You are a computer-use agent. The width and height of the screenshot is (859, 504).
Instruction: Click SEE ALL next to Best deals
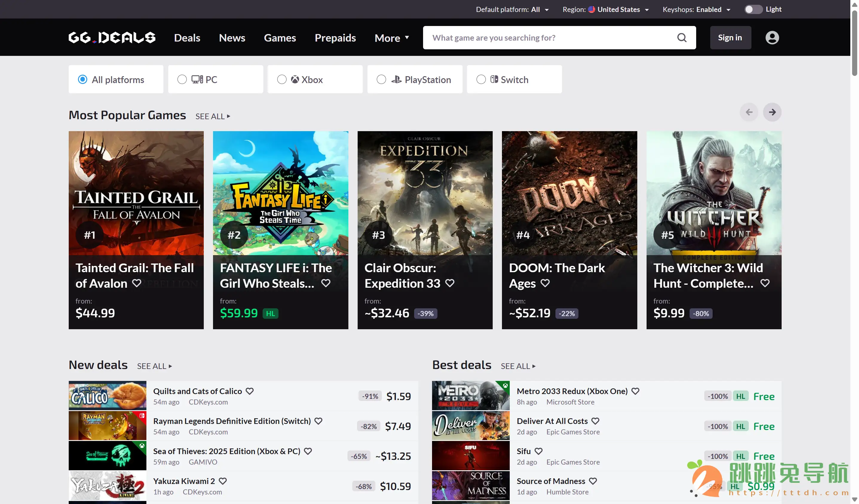point(518,366)
